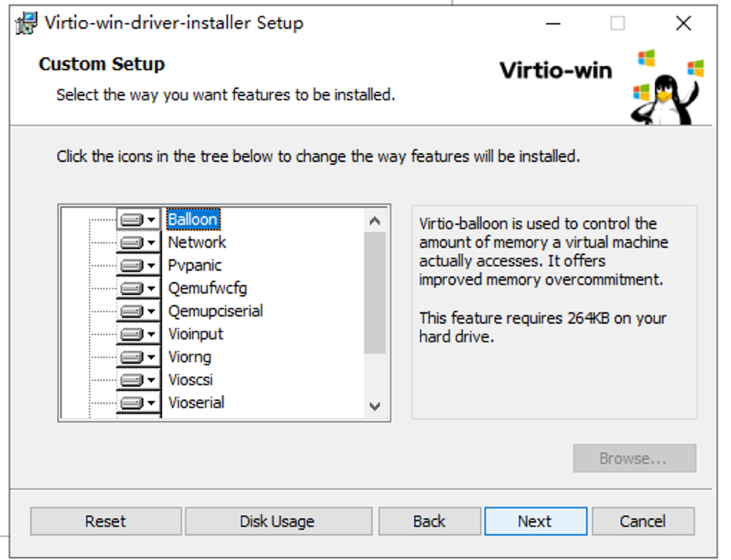Select the Network feature row
Viewport: 731px width, 560px height.
pyautogui.click(x=197, y=242)
